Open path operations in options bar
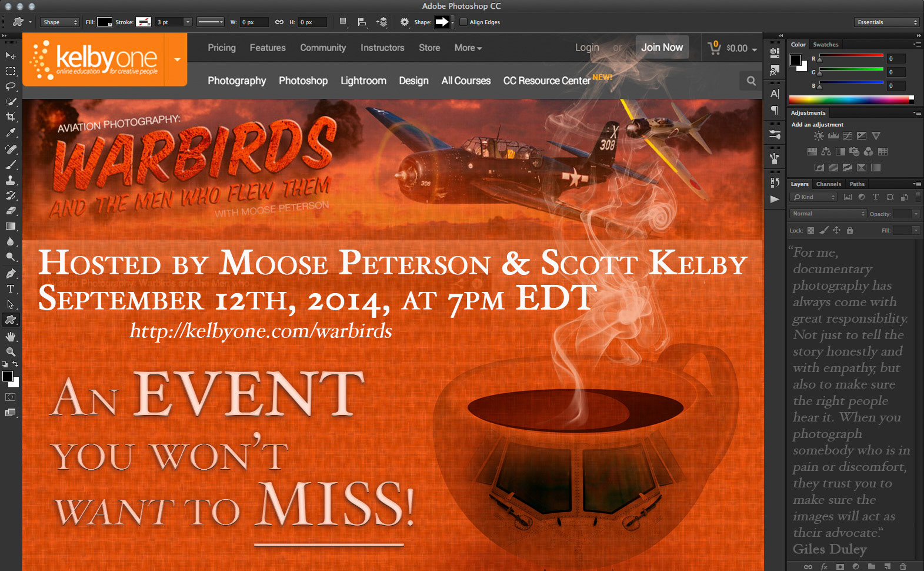 point(343,22)
